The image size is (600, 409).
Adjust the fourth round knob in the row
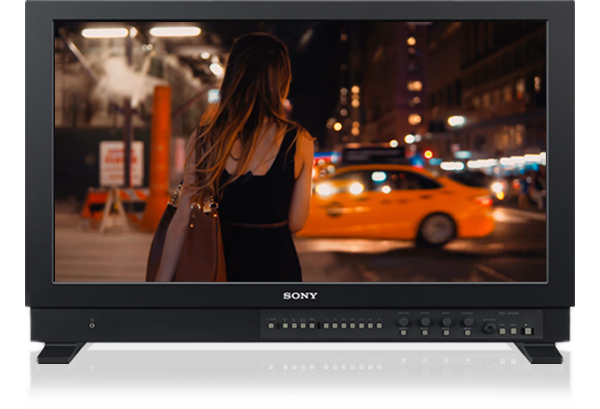[467, 322]
